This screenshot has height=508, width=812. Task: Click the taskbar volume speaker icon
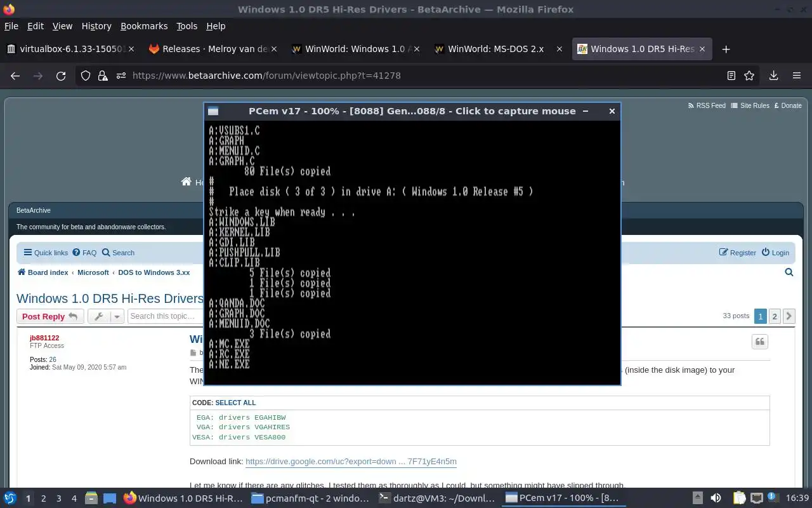[x=716, y=498]
